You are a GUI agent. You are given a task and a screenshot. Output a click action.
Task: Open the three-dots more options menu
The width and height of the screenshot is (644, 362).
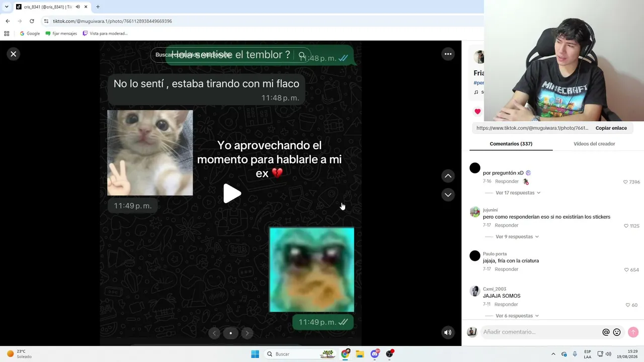click(448, 54)
